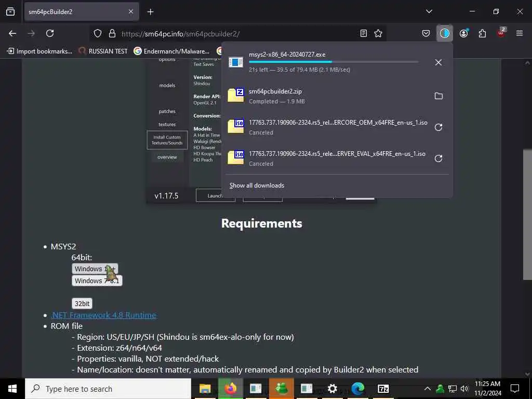Click the Type here to search box

pos(108,389)
